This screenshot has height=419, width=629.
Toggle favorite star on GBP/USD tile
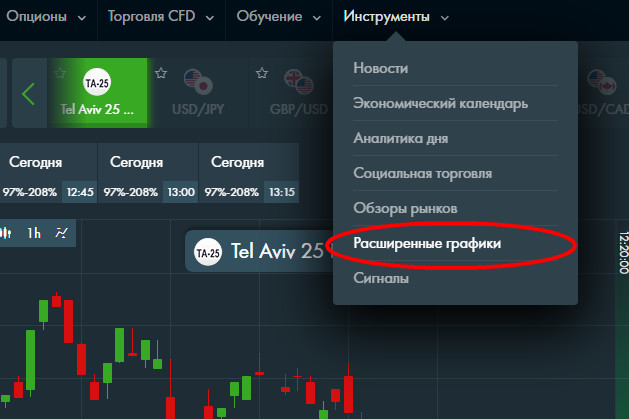click(262, 73)
